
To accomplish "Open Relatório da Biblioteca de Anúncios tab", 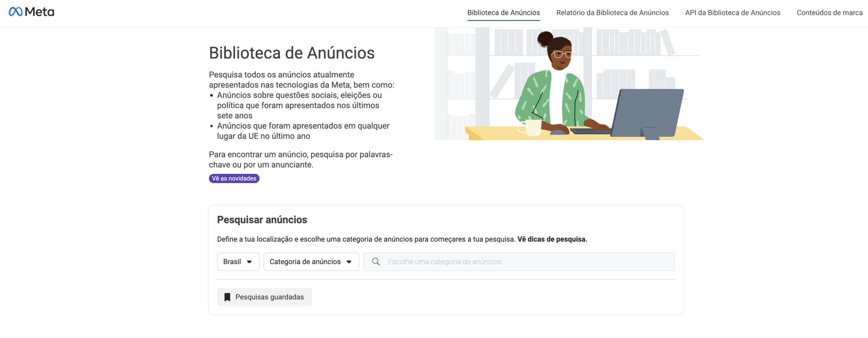I will pos(612,13).
